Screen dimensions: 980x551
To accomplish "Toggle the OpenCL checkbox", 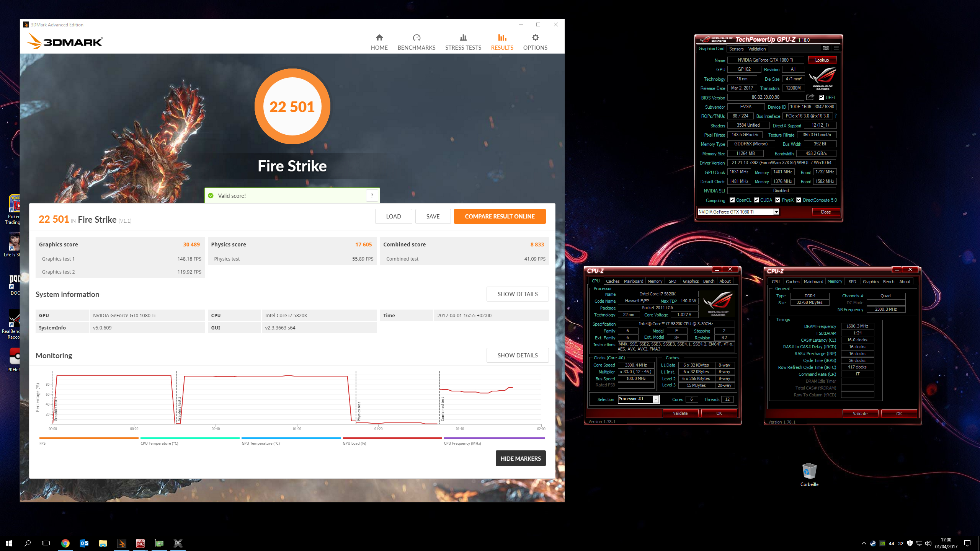I will click(x=732, y=200).
